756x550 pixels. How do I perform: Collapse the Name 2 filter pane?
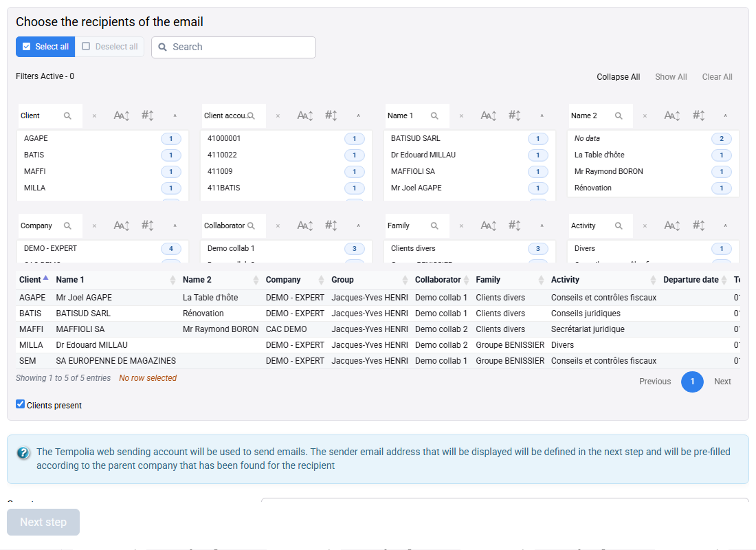point(725,115)
